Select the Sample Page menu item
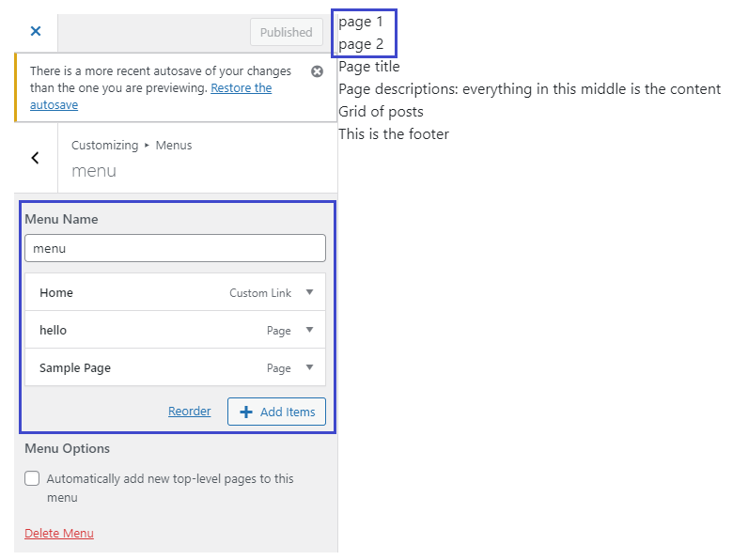The height and width of the screenshot is (560, 733). pos(75,367)
